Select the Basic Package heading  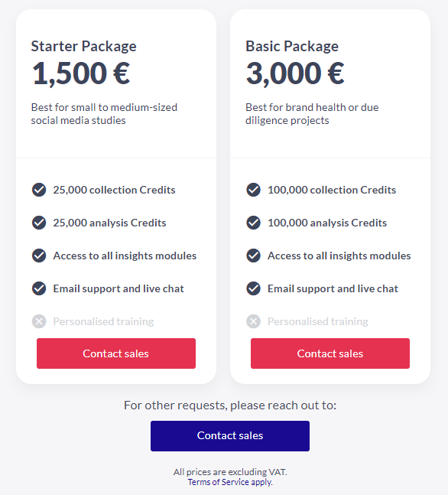292,47
